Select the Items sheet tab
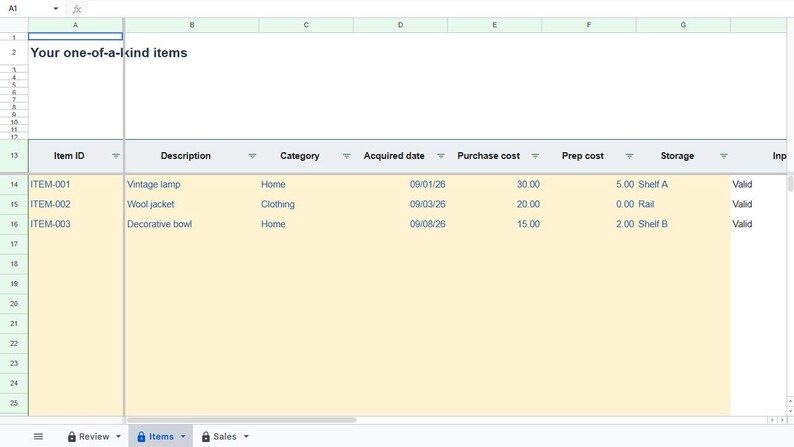Image resolution: width=794 pixels, height=447 pixels. (x=161, y=436)
